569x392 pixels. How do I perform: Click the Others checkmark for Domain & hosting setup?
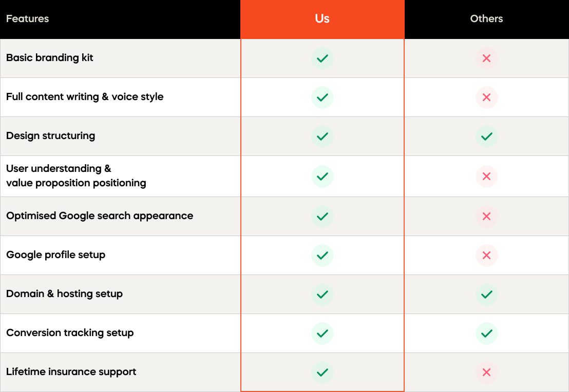486,295
